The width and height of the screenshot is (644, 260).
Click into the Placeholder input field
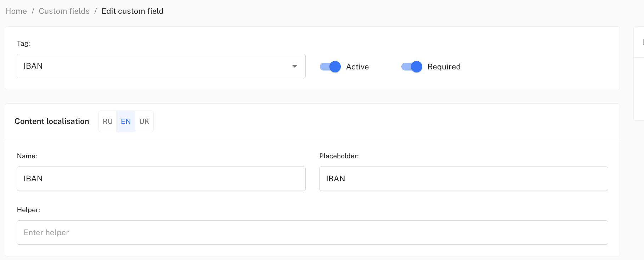click(x=463, y=179)
